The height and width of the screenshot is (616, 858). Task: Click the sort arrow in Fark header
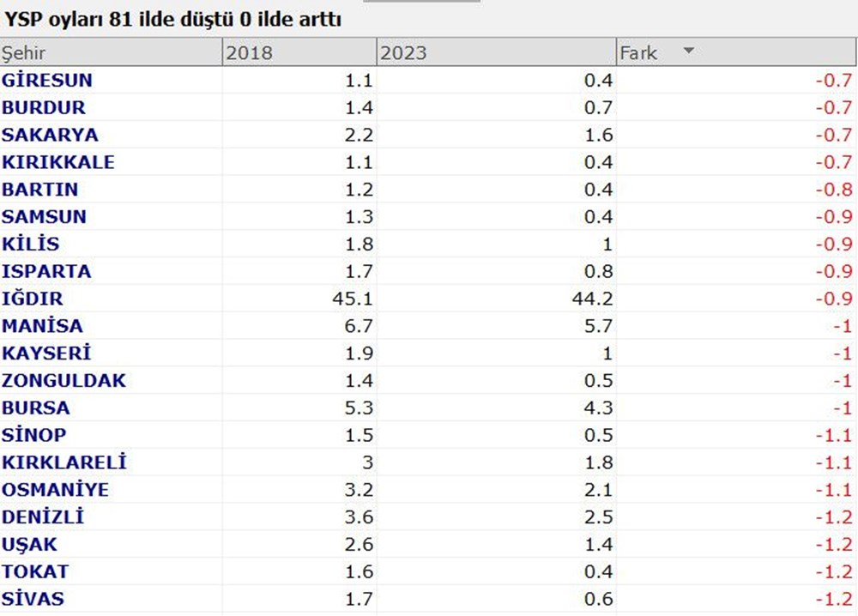tap(688, 51)
